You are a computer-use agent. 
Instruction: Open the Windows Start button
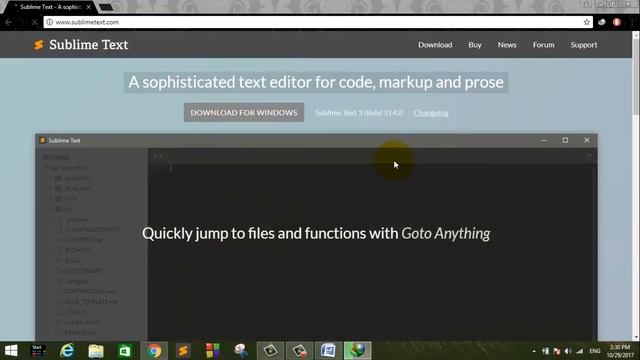tap(11, 351)
